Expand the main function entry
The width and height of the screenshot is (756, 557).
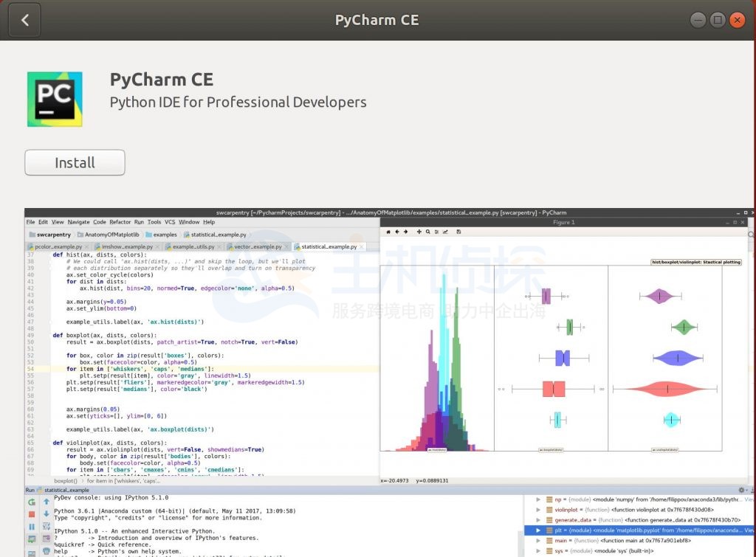point(538,539)
